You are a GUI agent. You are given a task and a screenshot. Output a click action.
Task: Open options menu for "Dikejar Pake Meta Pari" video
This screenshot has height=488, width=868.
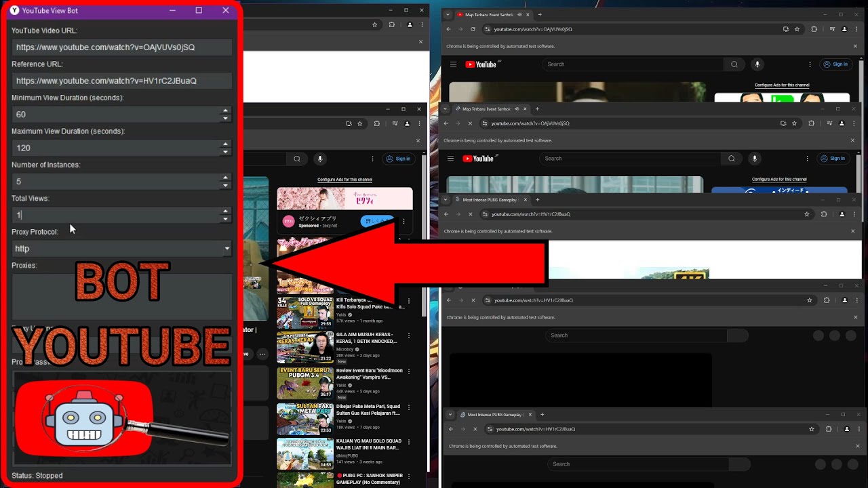tap(409, 408)
